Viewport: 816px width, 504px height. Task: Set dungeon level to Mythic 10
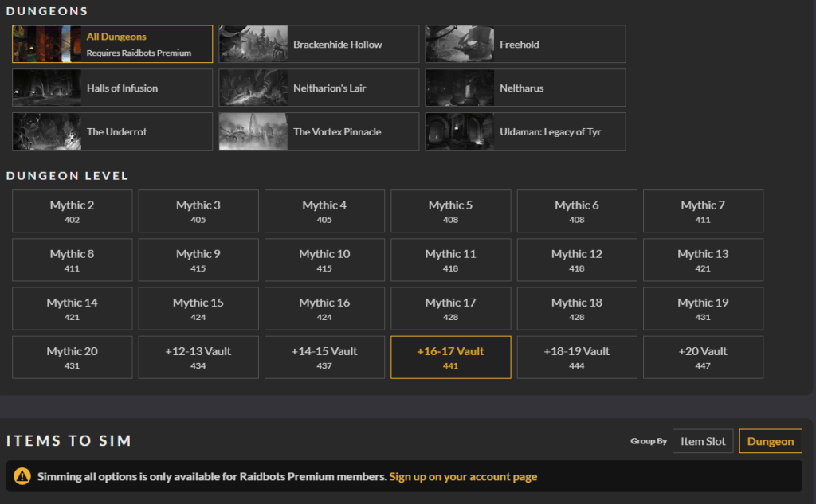(x=324, y=260)
